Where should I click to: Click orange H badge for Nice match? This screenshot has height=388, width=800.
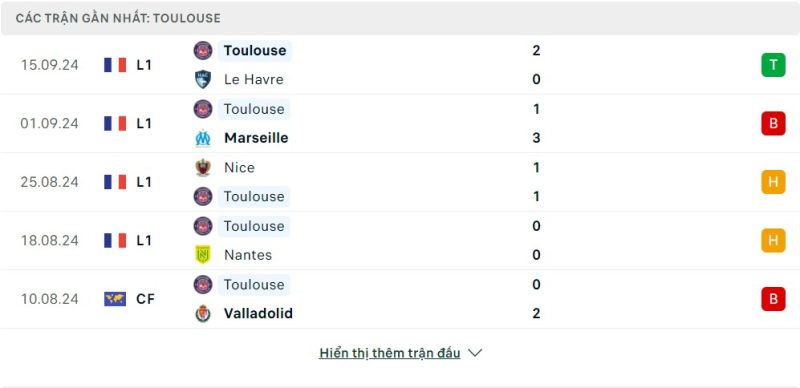(x=773, y=182)
